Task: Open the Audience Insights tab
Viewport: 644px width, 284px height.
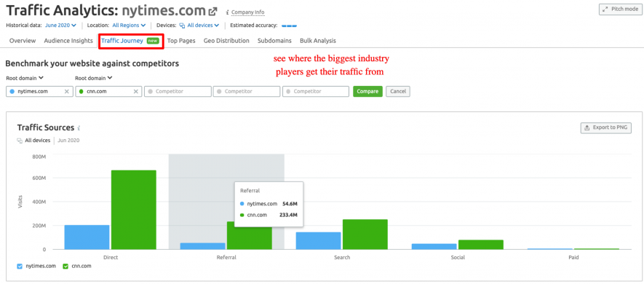Action: coord(68,41)
